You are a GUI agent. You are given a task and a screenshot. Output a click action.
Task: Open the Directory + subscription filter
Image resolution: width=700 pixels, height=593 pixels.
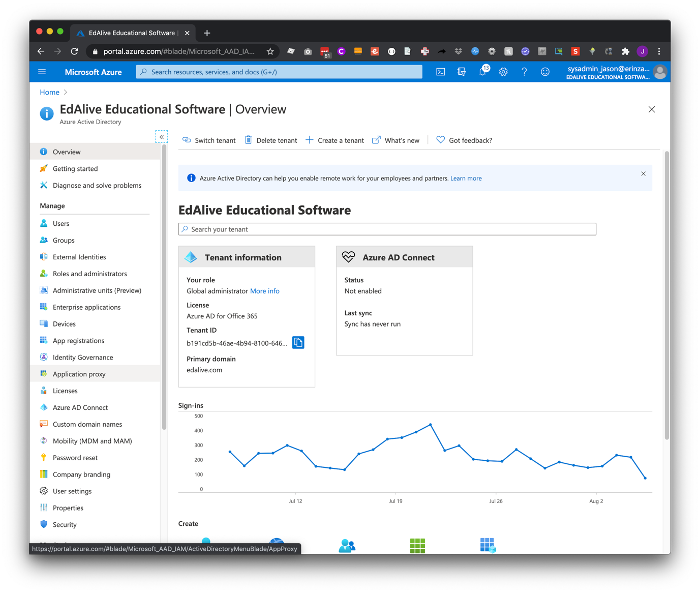click(x=462, y=72)
